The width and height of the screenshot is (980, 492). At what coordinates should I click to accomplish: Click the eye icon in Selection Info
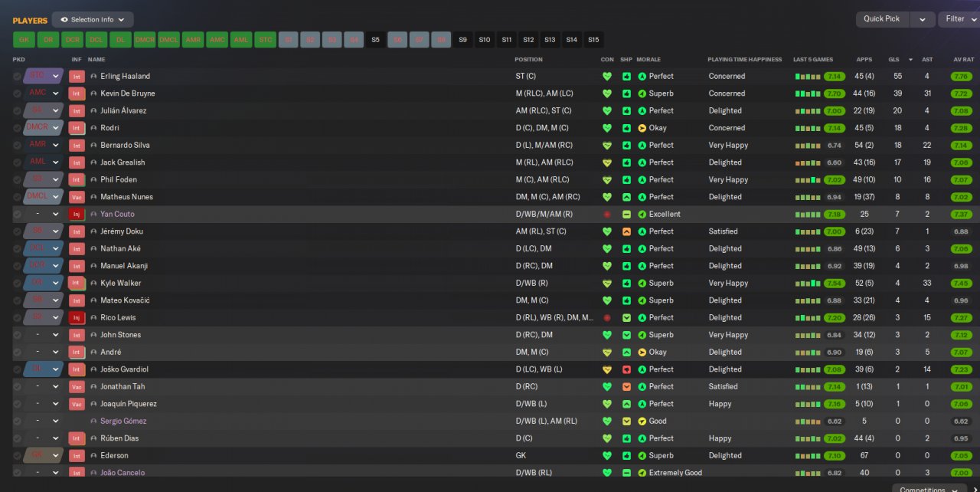pos(64,20)
